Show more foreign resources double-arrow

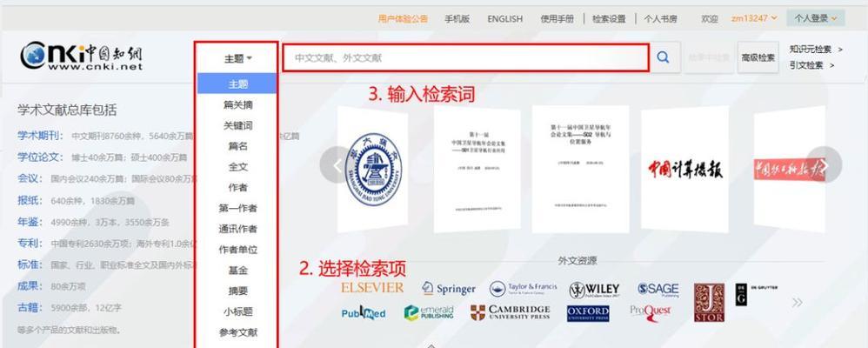(798, 303)
